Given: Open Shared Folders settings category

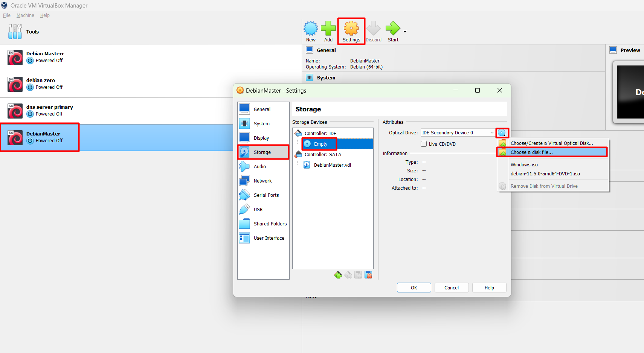Looking at the screenshot, I should click(x=263, y=224).
